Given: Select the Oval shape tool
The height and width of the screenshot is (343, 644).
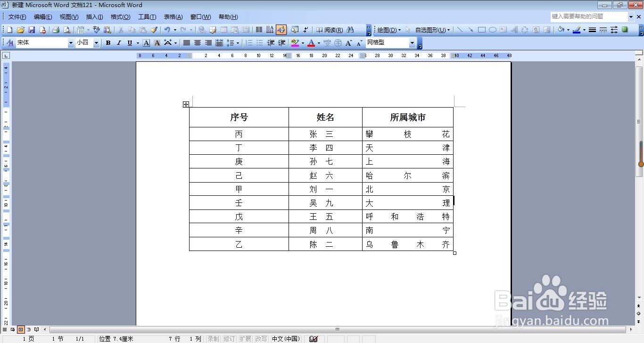Looking at the screenshot, I should [x=493, y=30].
